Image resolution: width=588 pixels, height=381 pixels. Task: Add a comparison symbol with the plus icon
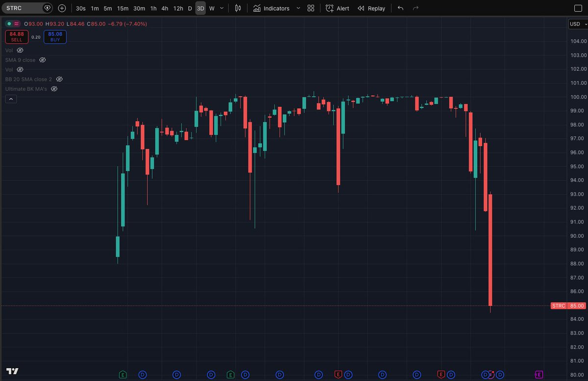(x=62, y=8)
